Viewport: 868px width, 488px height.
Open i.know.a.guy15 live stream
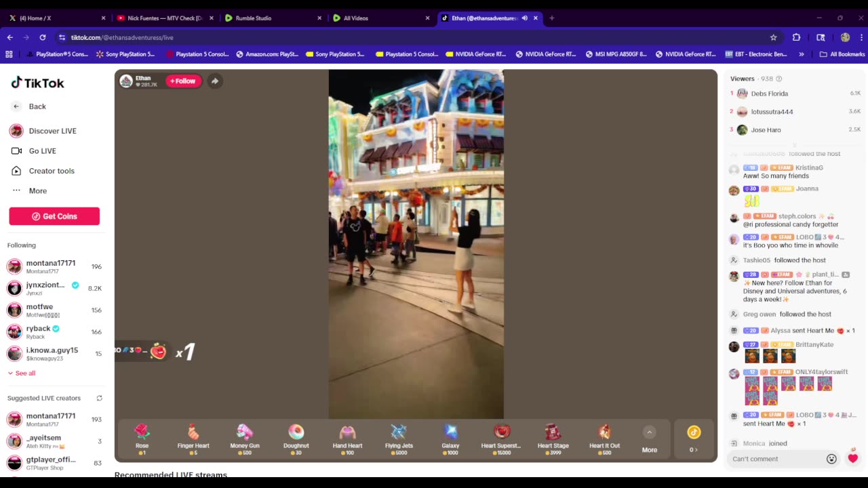(54, 353)
